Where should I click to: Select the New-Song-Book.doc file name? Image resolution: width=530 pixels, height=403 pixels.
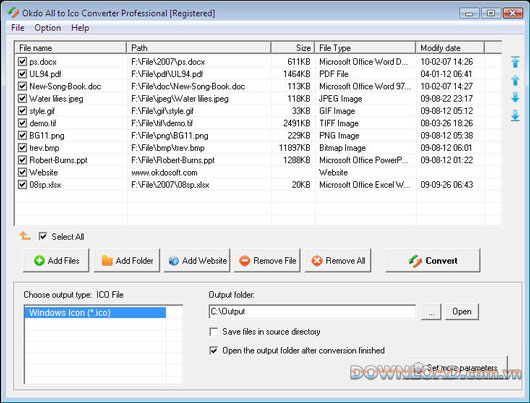(x=65, y=87)
